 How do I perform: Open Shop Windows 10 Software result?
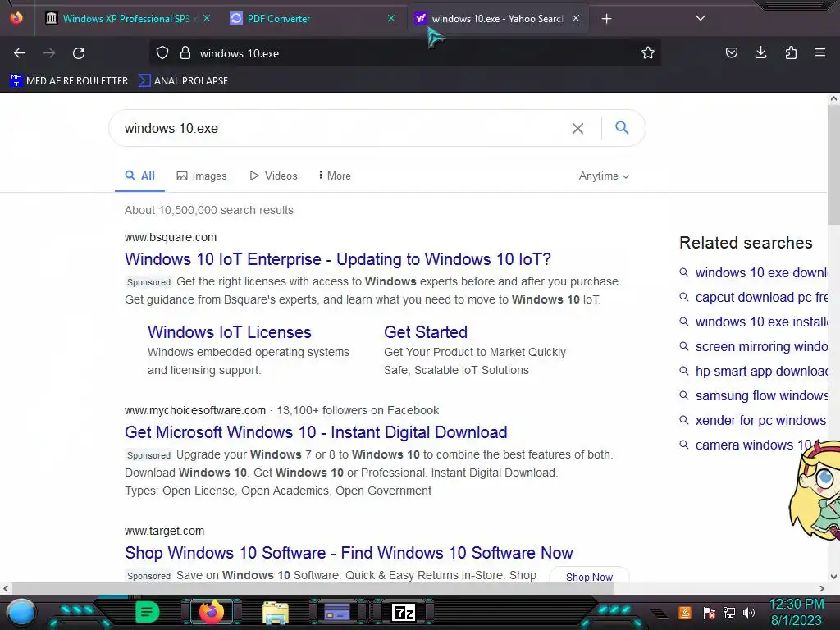[349, 553]
